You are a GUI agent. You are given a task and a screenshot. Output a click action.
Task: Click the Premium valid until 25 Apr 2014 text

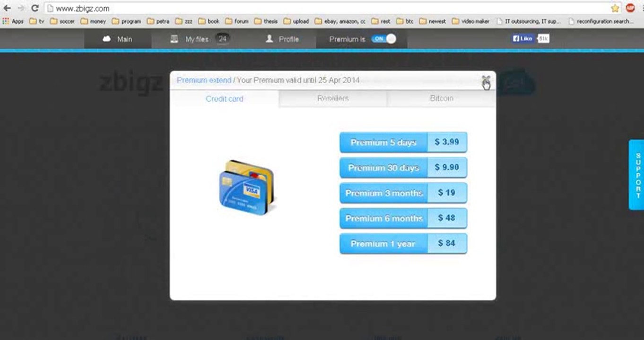pos(298,80)
